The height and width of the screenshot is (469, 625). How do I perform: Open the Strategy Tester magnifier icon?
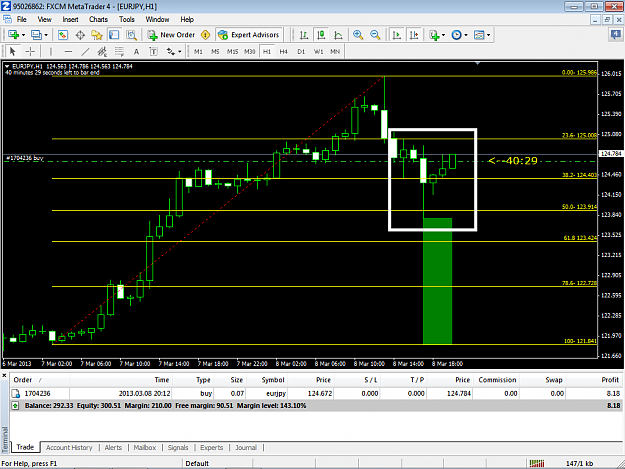pos(132,35)
